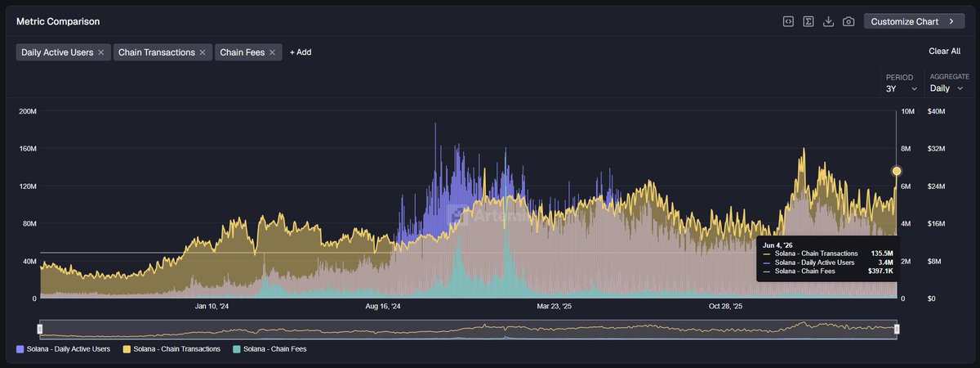980x368 pixels.
Task: Clear all selected metrics
Action: pyautogui.click(x=944, y=51)
